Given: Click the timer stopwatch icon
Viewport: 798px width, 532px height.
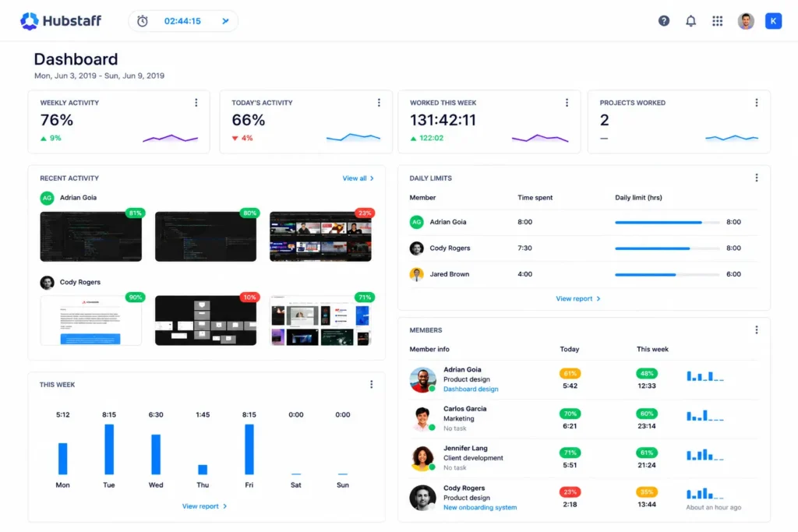Looking at the screenshot, I should click(143, 21).
